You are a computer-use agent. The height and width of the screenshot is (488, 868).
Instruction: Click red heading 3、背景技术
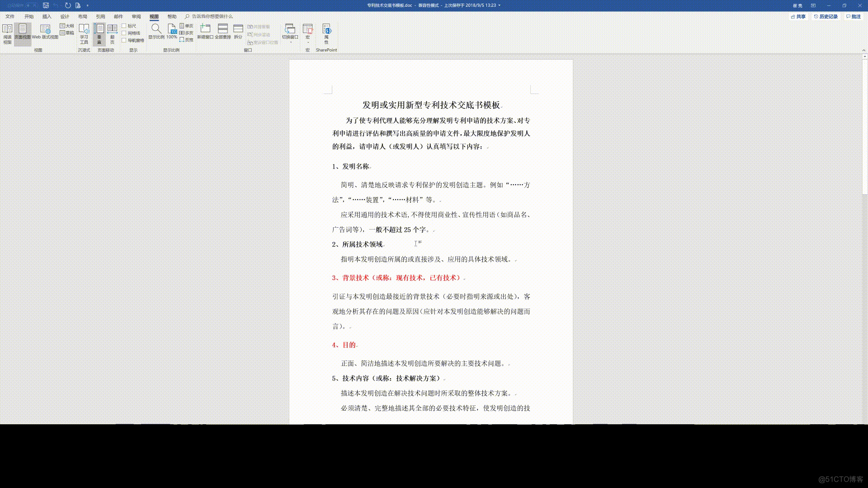click(396, 278)
